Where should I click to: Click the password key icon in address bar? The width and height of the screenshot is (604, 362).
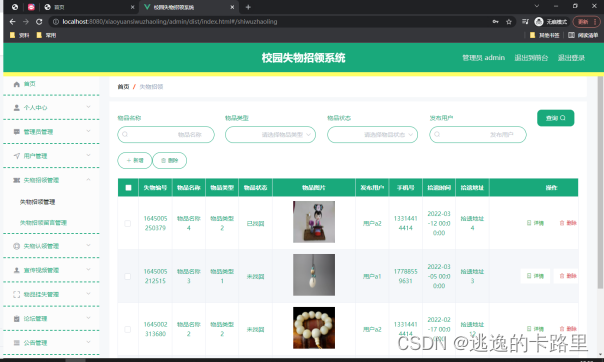click(495, 22)
